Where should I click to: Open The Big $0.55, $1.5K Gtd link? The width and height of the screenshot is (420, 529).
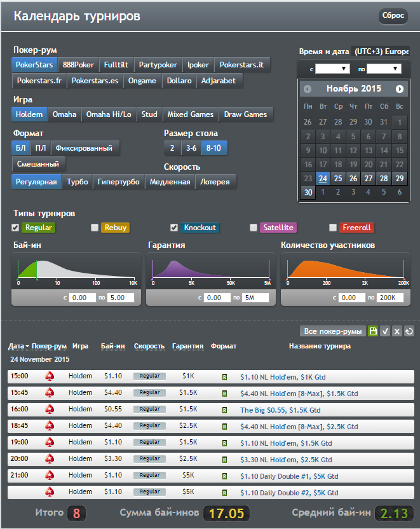pos(280,410)
